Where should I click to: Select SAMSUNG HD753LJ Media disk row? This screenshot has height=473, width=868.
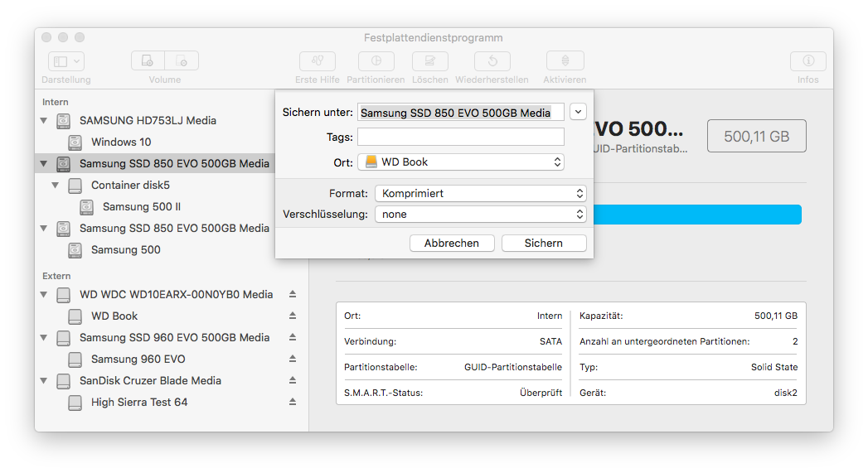[148, 121]
